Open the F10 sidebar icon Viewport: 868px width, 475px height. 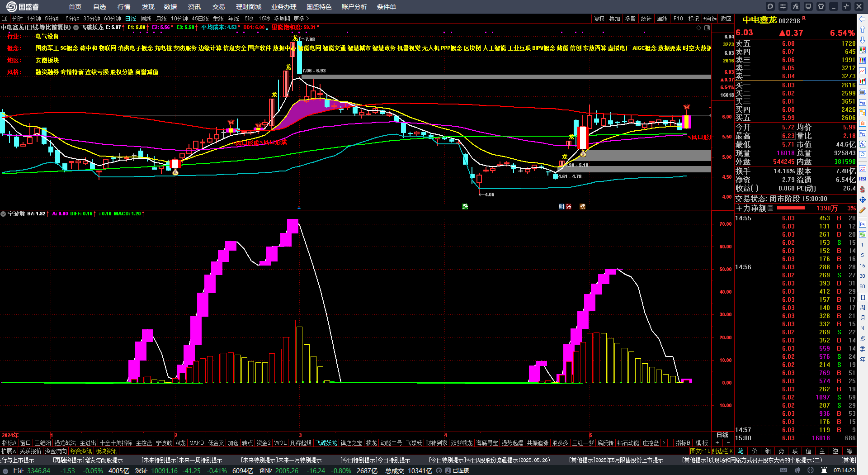coord(863,102)
